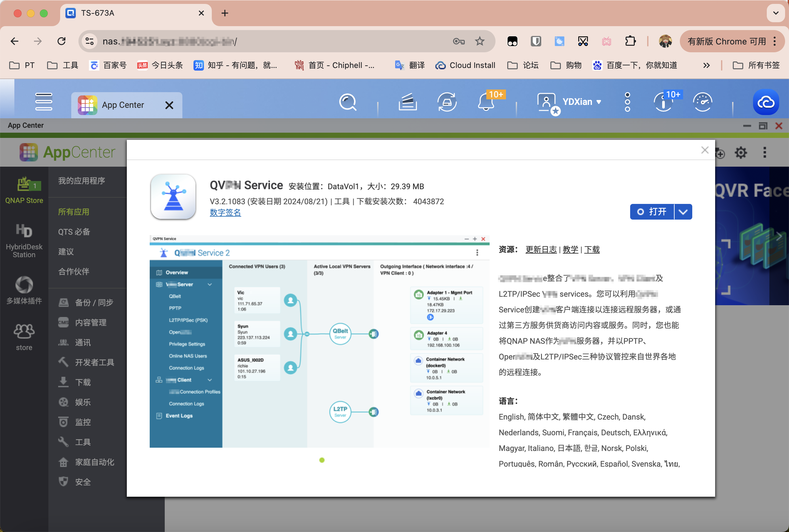
Task: Select 建议 category
Action: (x=66, y=251)
